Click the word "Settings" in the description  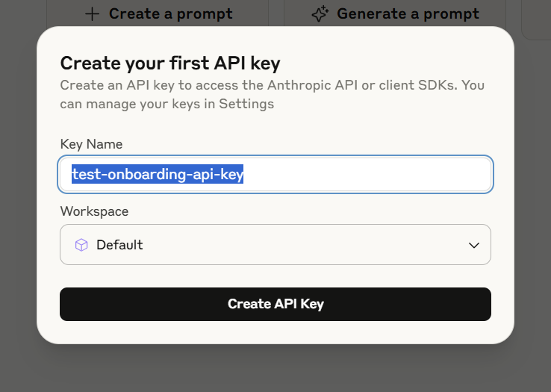click(x=246, y=104)
